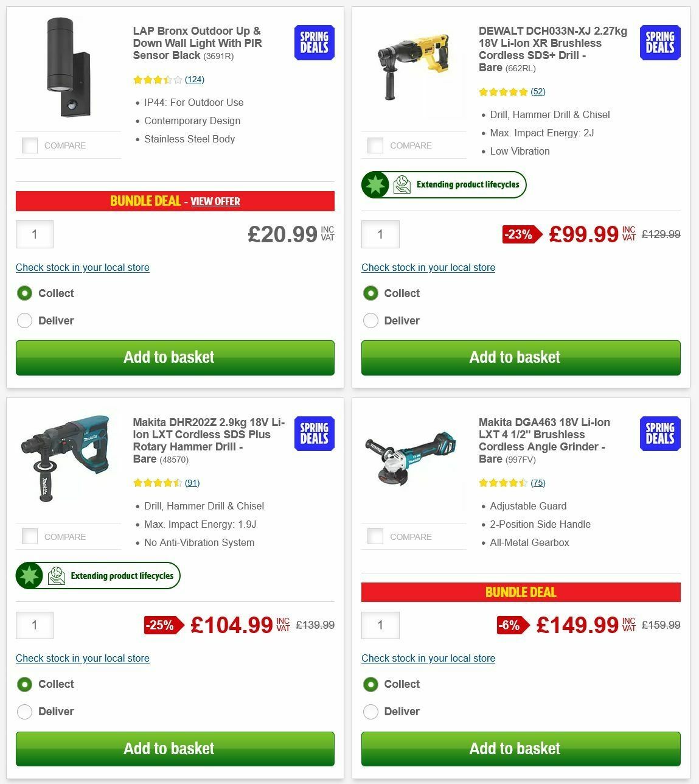
Task: Click the quantity input for the Makita angle grinder
Action: point(380,625)
